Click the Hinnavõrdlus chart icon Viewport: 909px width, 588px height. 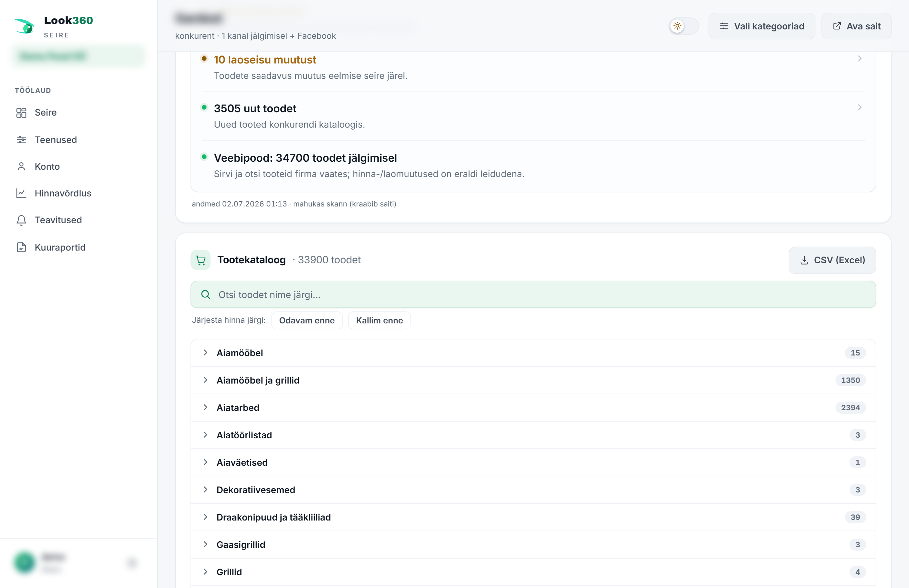pos(21,193)
